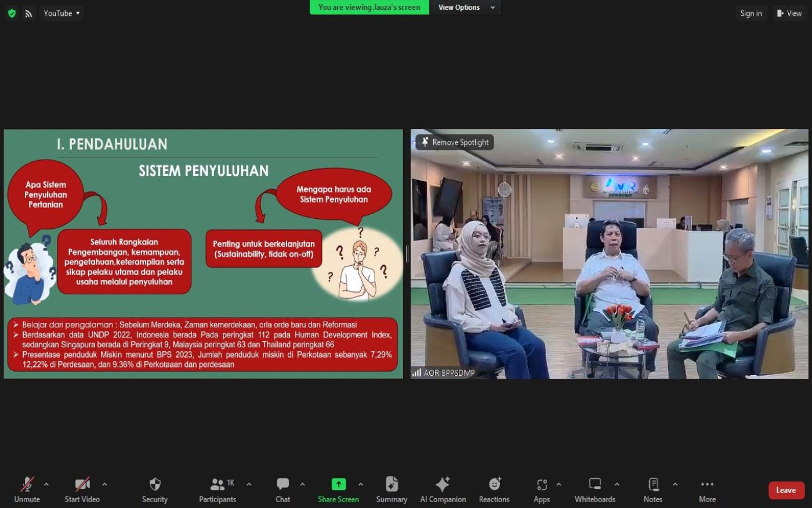Open the Chat panel

[x=282, y=490]
